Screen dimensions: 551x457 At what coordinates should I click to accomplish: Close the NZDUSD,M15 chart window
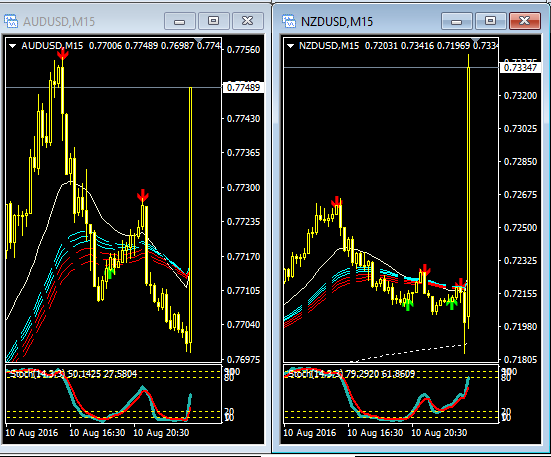point(525,21)
